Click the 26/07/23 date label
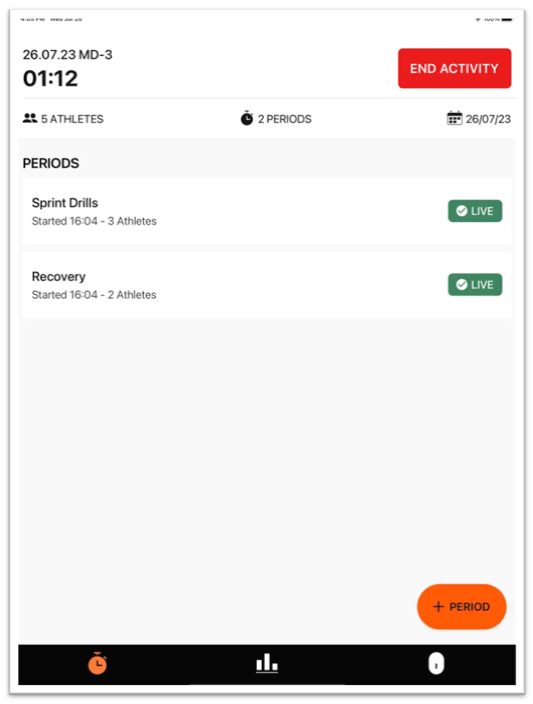This screenshot has height=704, width=533. (x=488, y=119)
